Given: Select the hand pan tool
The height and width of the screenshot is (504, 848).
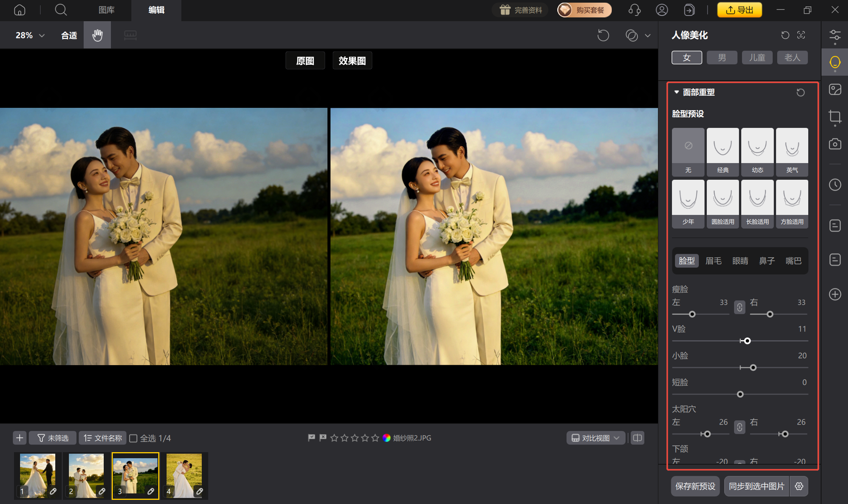Looking at the screenshot, I should click(x=97, y=35).
